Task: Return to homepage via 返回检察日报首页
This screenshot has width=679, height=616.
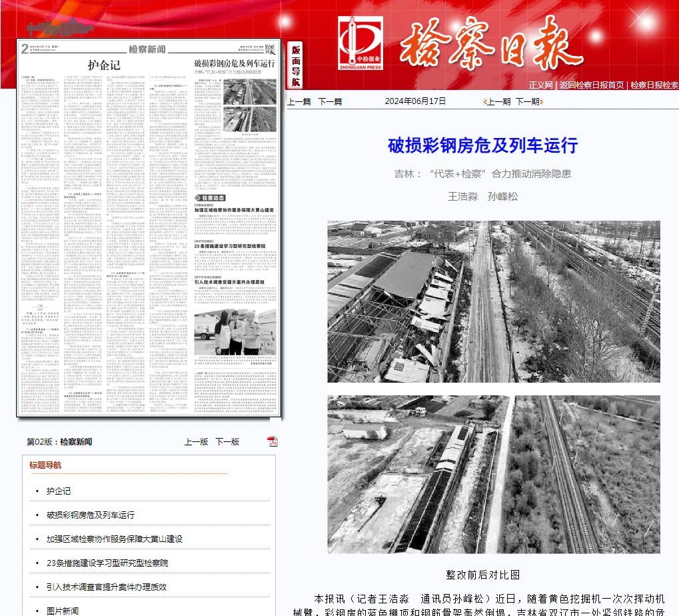Action: click(592, 85)
